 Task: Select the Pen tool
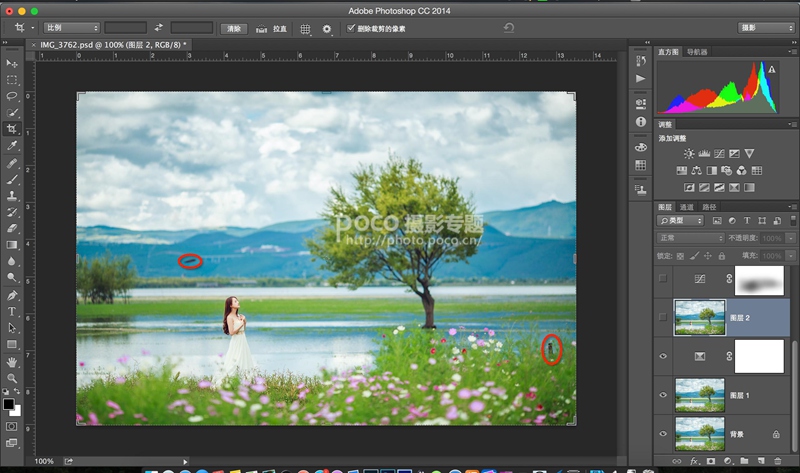[12, 295]
